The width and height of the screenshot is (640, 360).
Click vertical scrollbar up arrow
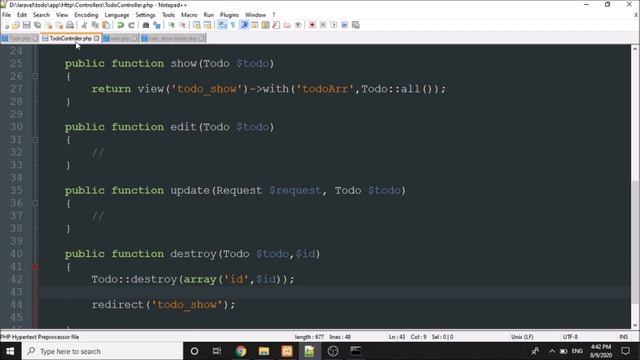635,49
